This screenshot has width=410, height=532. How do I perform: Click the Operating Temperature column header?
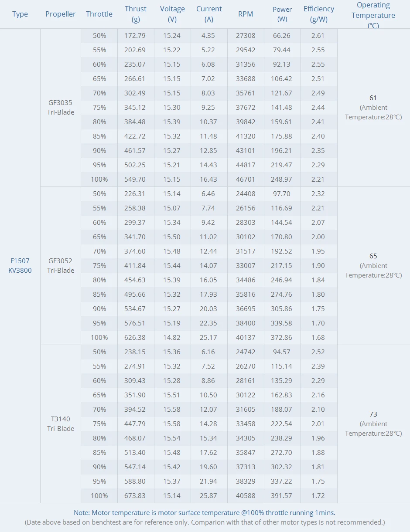[x=373, y=15]
